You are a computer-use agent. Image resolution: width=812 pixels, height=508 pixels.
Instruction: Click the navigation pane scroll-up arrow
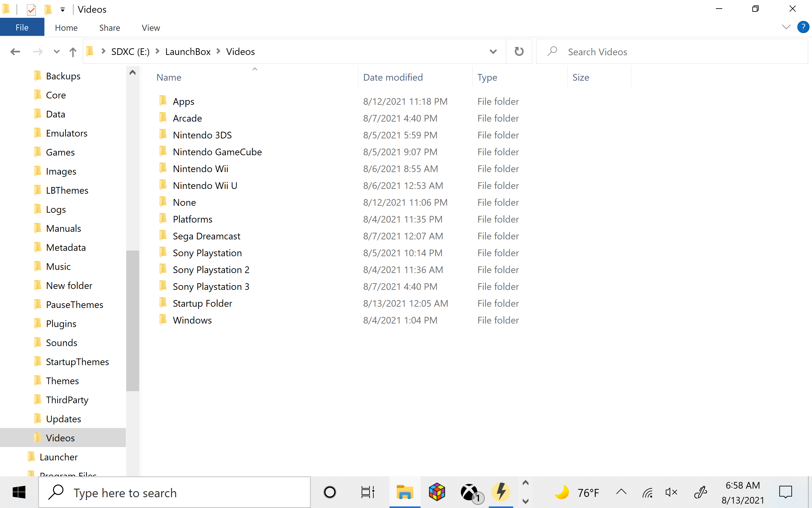(x=133, y=73)
